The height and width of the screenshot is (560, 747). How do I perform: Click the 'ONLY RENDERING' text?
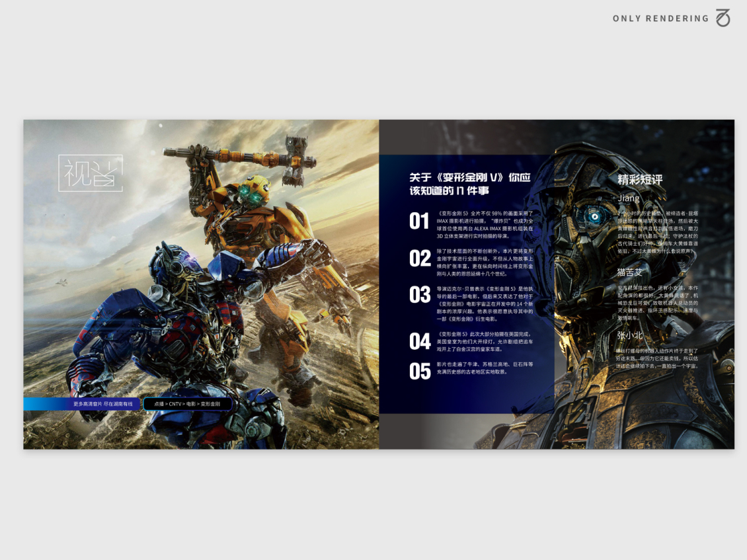(x=661, y=19)
